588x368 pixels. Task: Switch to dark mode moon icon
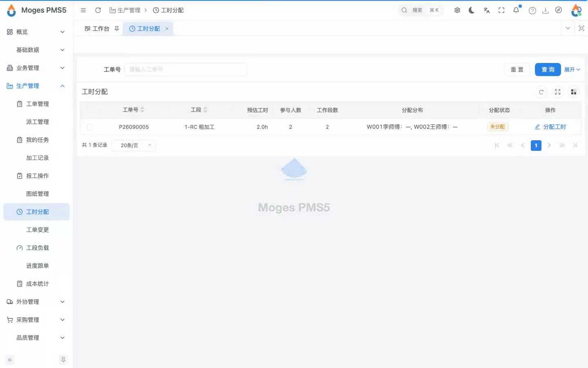click(x=472, y=10)
